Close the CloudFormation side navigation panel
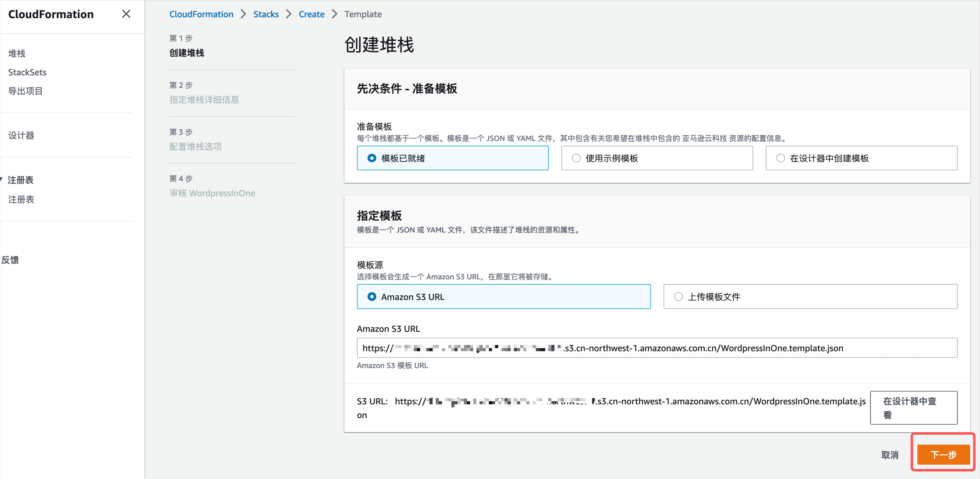The height and width of the screenshot is (479, 980). (126, 14)
